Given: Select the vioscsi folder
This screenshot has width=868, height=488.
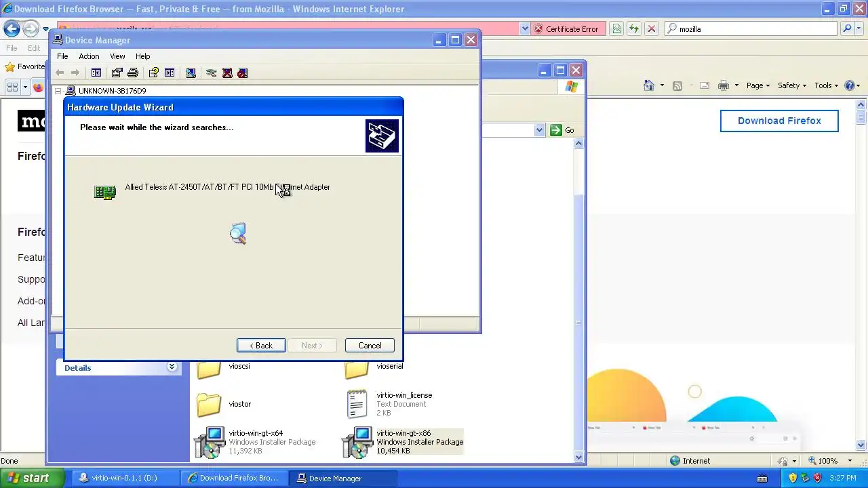Looking at the screenshot, I should click(224, 368).
